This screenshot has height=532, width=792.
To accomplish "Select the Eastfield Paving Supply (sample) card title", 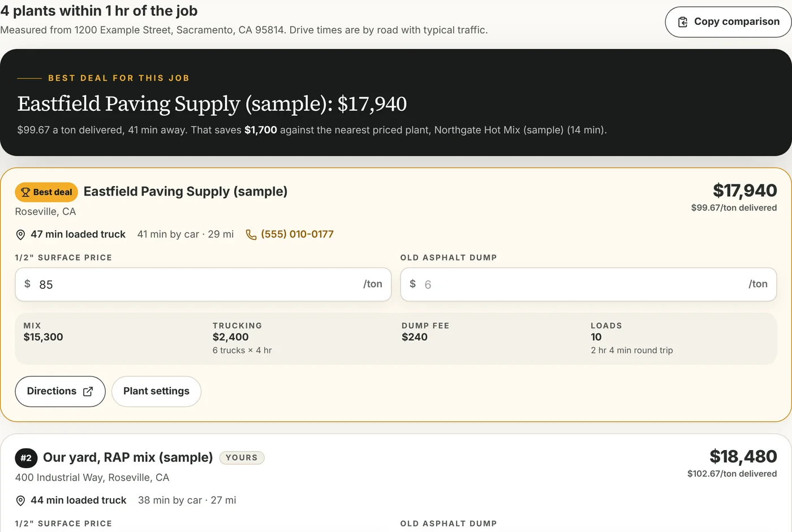I will [186, 192].
